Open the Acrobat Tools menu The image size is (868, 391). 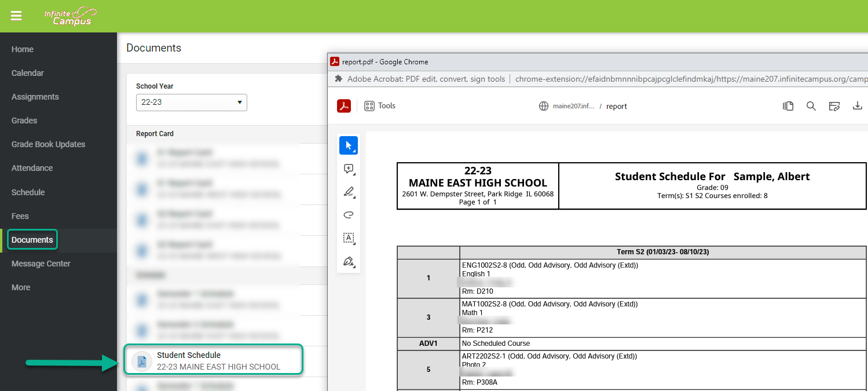[x=380, y=105]
